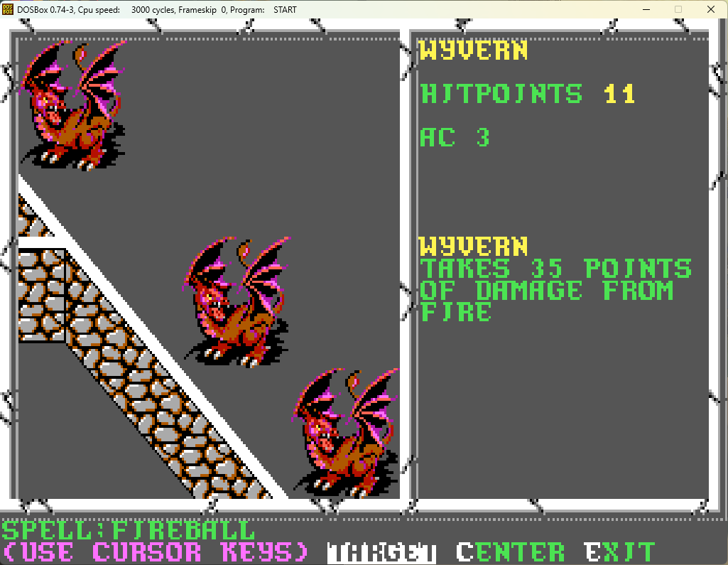Click the SPELL:FIREBALL label

click(x=128, y=531)
